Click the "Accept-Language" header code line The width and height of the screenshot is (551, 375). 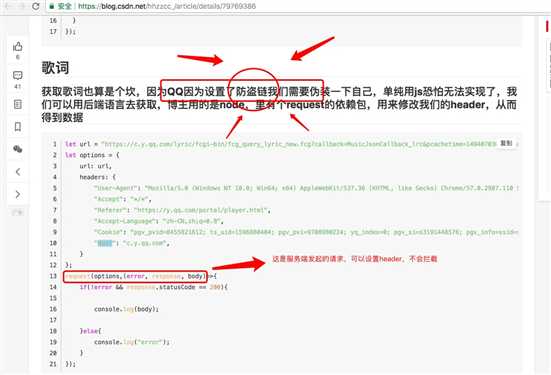(158, 221)
